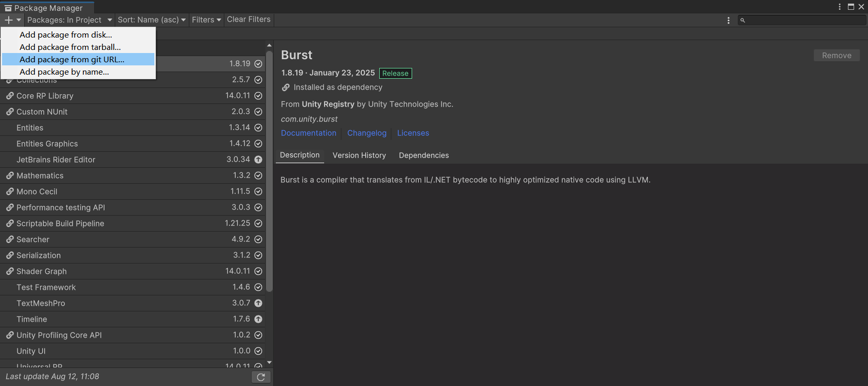The height and width of the screenshot is (386, 868).
Task: Open the Sort: Name (asc) dropdown
Action: tap(152, 20)
